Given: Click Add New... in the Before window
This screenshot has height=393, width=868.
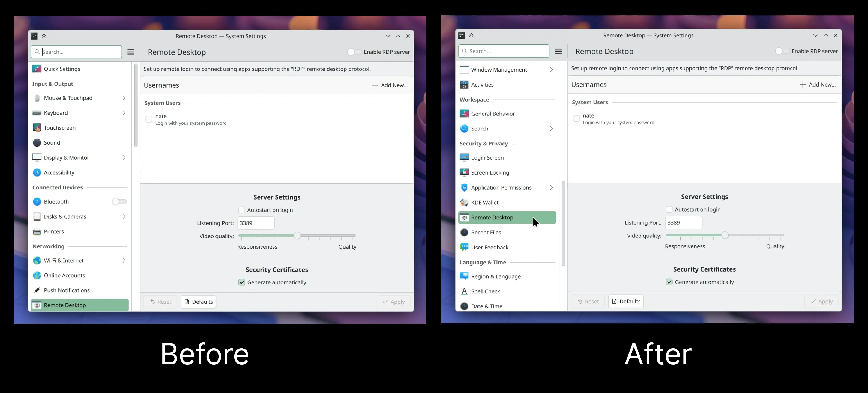Looking at the screenshot, I should (390, 85).
